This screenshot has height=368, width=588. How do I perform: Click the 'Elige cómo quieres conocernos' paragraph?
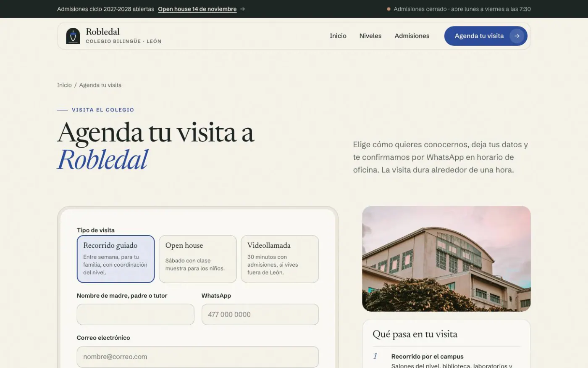click(x=441, y=157)
